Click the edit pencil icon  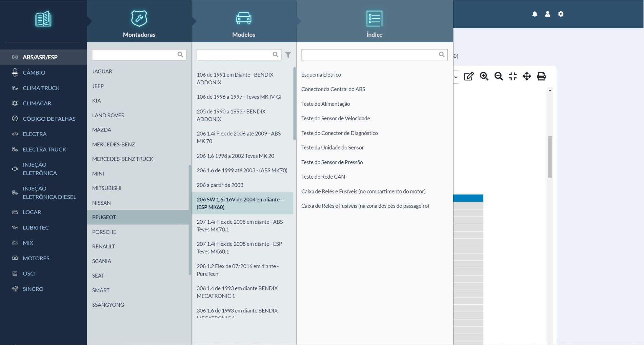tap(469, 76)
